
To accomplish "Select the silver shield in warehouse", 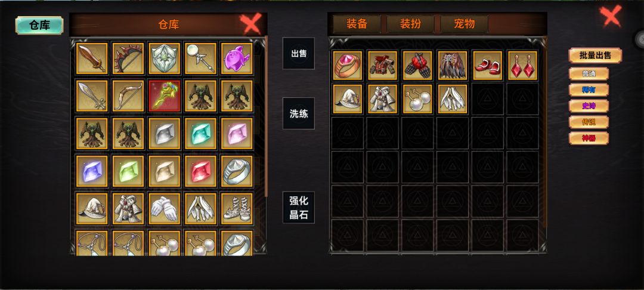I will click(165, 58).
